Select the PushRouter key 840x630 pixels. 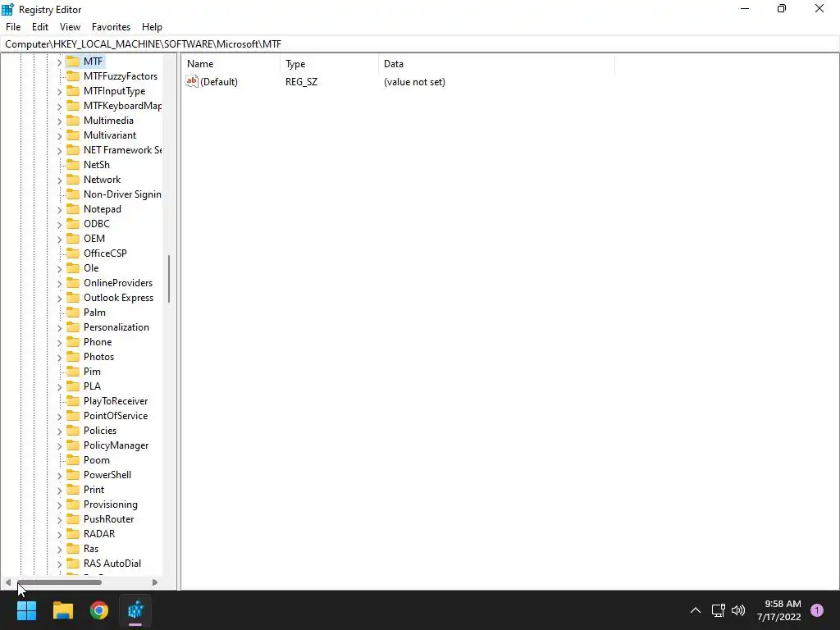[109, 519]
